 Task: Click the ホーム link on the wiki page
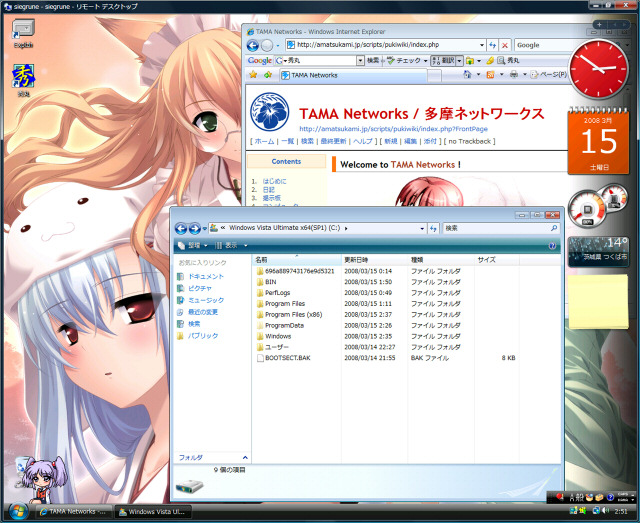coord(264,141)
